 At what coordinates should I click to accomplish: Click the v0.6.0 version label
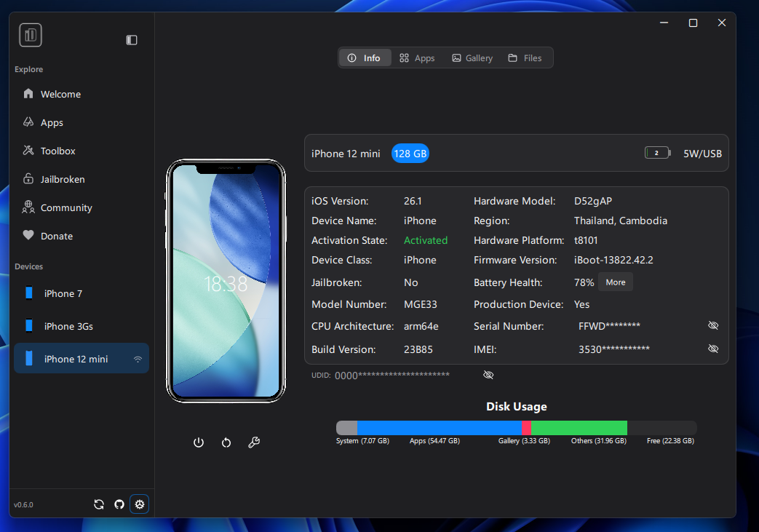(x=23, y=505)
